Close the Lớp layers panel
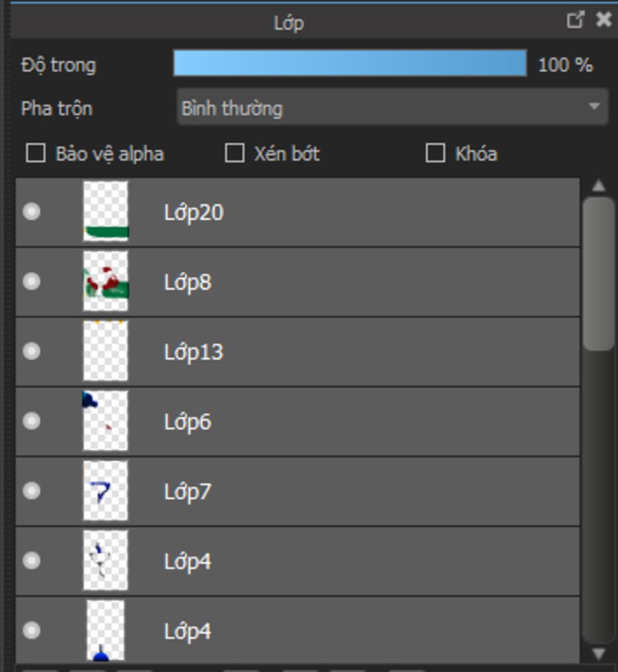The height and width of the screenshot is (672, 618). (x=603, y=20)
